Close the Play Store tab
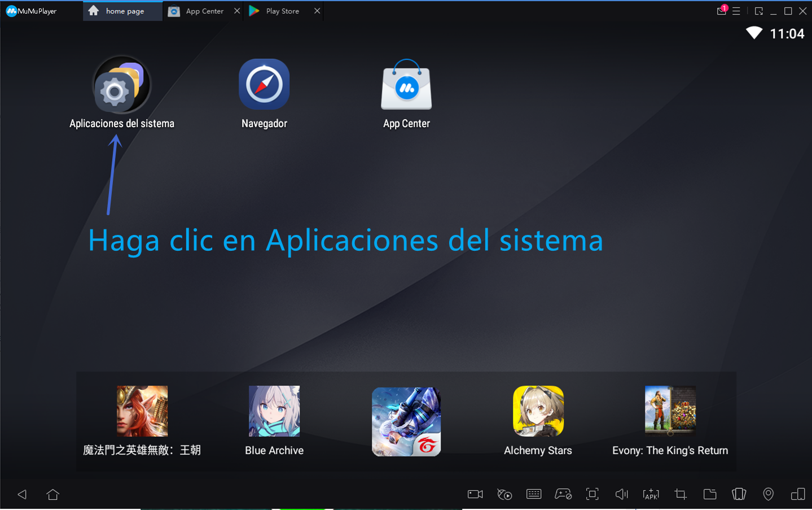The image size is (812, 510). 317,11
